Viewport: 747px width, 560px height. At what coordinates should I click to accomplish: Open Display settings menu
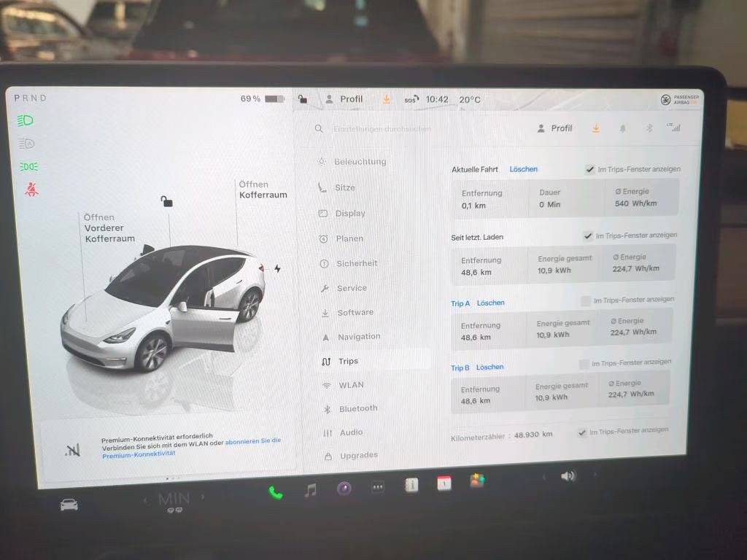coord(342,214)
